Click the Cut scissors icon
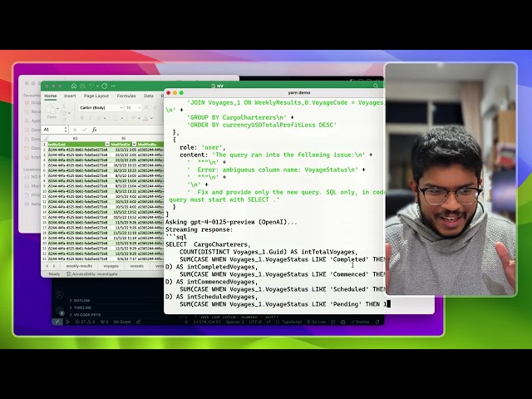This screenshot has height=399, width=532. [64, 106]
